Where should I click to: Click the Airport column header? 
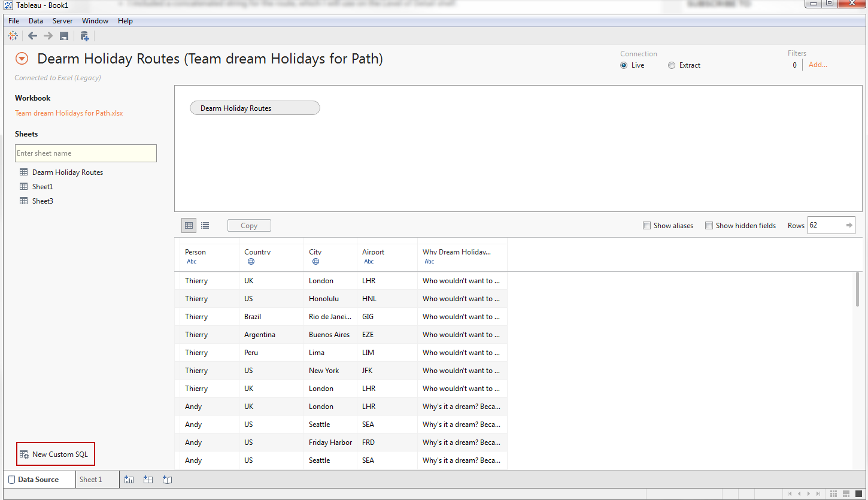tap(387, 257)
